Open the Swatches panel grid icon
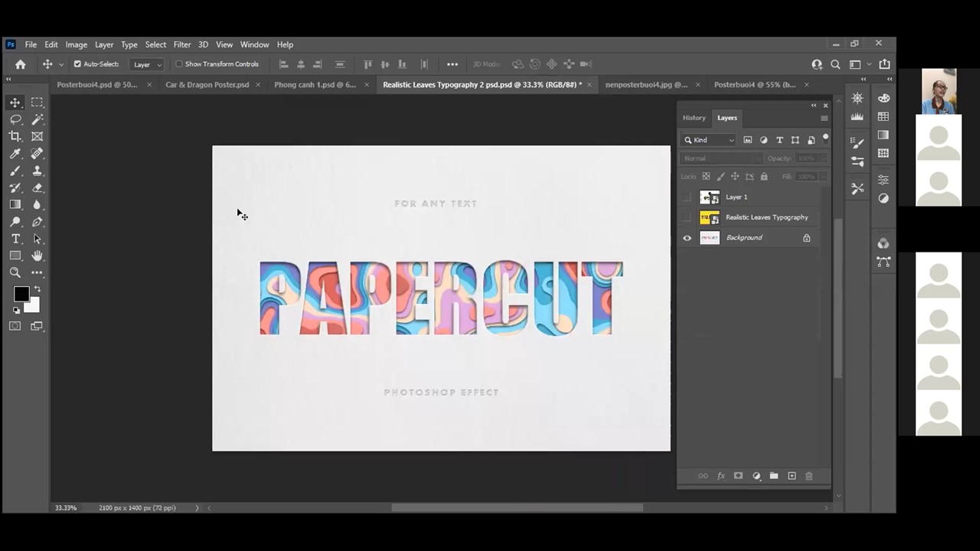This screenshot has height=551, width=980. pos(884,116)
